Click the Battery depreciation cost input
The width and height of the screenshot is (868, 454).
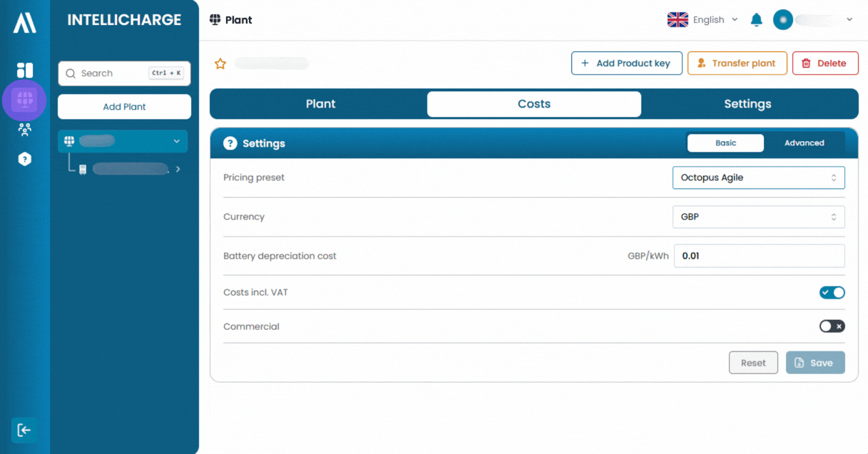759,256
